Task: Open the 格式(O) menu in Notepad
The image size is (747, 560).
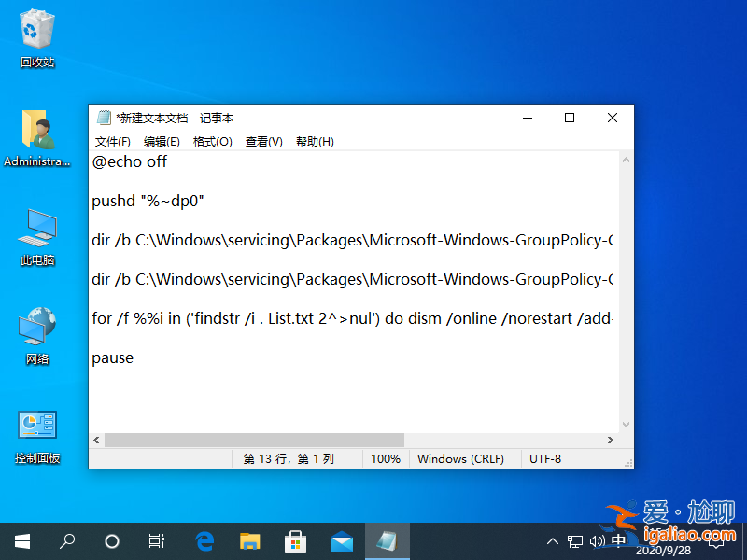Action: pos(211,141)
